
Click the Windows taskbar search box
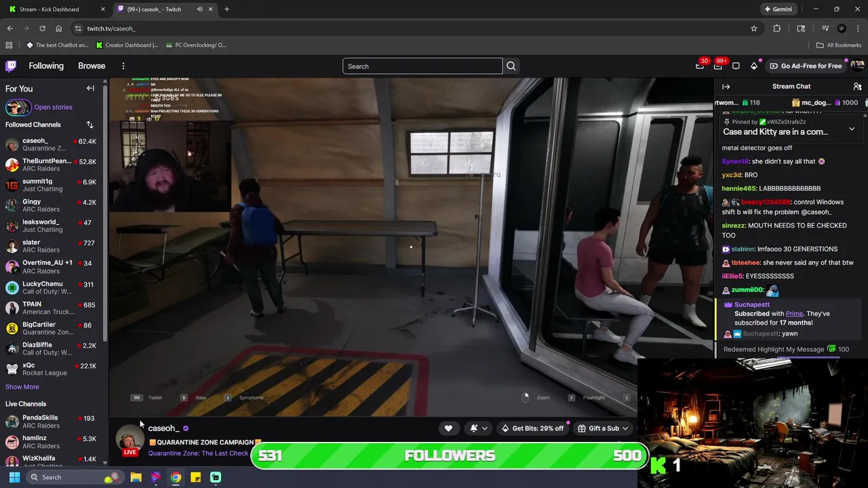[75, 477]
